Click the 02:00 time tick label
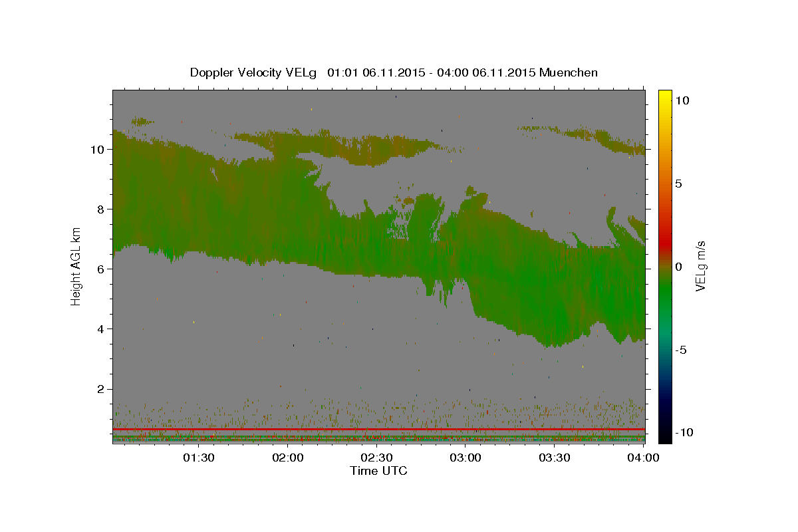Image resolution: width=798 pixels, height=532 pixels. point(288,458)
